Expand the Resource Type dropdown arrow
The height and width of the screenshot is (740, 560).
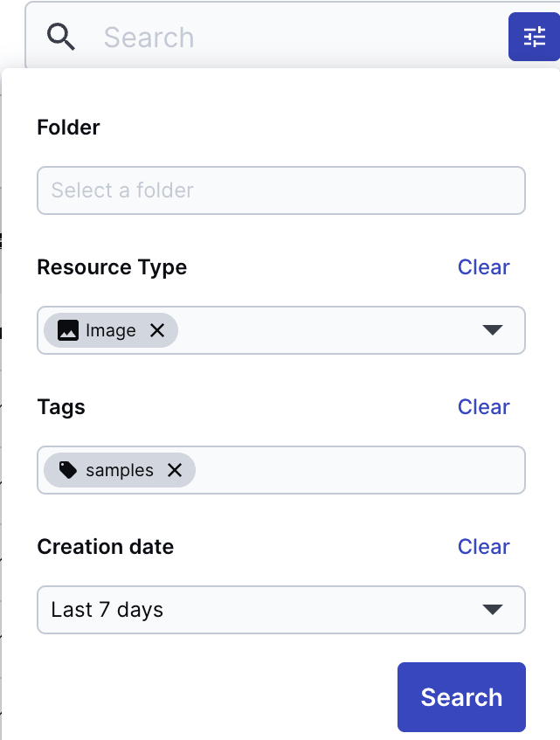click(x=493, y=330)
